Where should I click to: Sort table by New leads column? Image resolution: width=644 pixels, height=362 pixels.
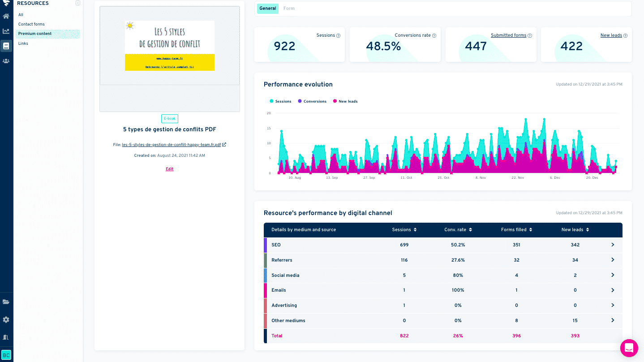tap(588, 230)
